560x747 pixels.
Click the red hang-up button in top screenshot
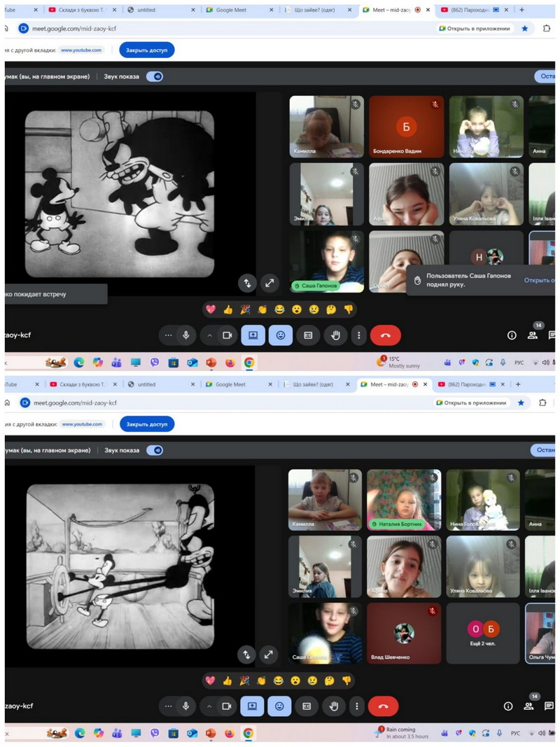coord(385,335)
